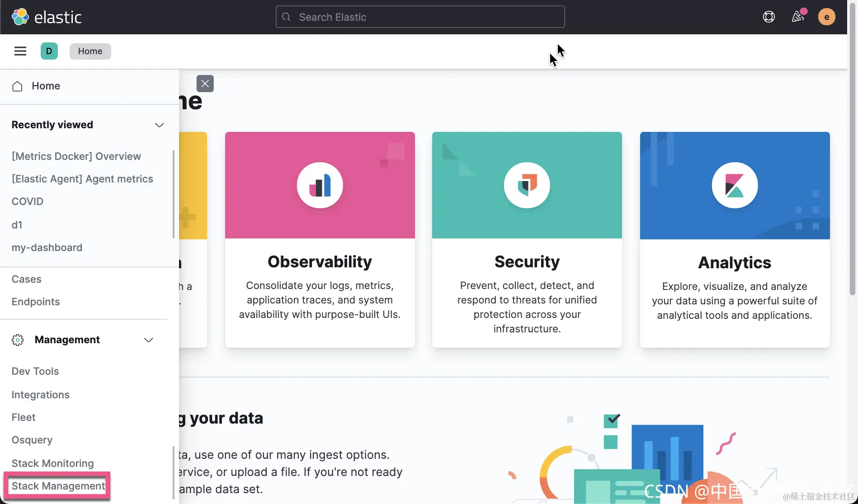Click the Recently viewed list scrollbar
The width and height of the screenshot is (858, 504).
click(174, 194)
